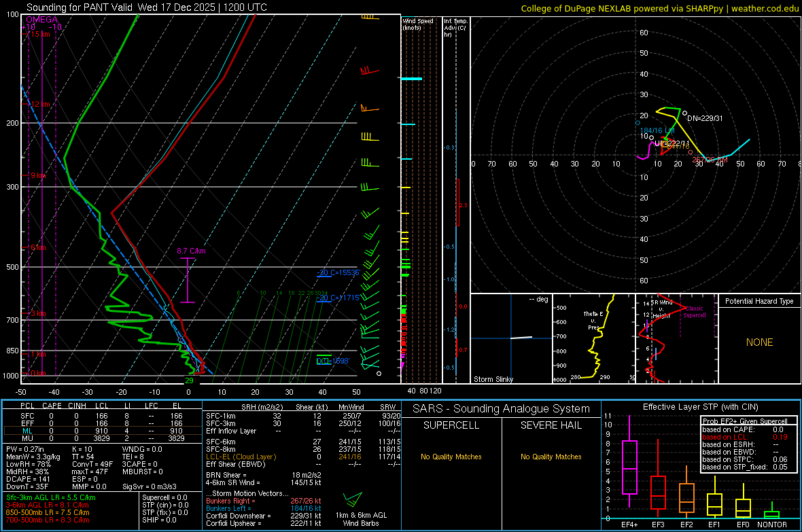
Task: Click the SUPERCELL analogue column header
Action: pos(451,425)
